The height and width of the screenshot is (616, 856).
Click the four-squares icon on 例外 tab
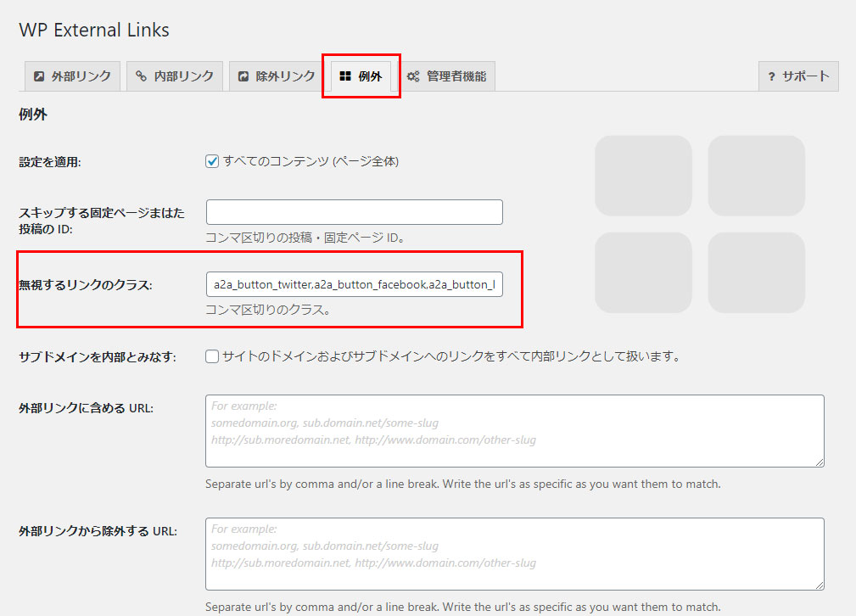tap(345, 76)
